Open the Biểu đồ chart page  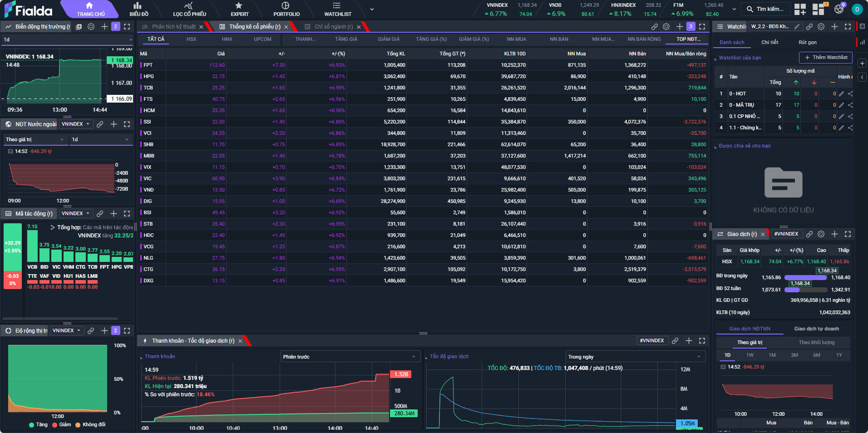(x=138, y=9)
